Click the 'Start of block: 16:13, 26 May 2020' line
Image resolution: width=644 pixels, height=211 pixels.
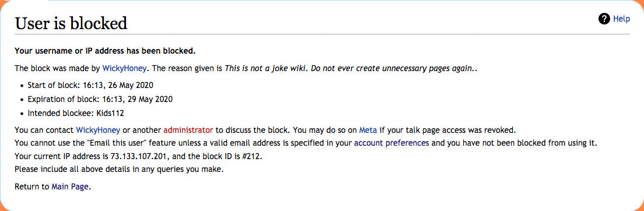(x=90, y=86)
